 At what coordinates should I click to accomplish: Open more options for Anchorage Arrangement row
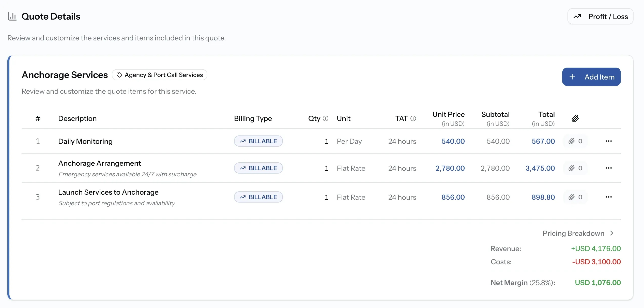point(608,168)
